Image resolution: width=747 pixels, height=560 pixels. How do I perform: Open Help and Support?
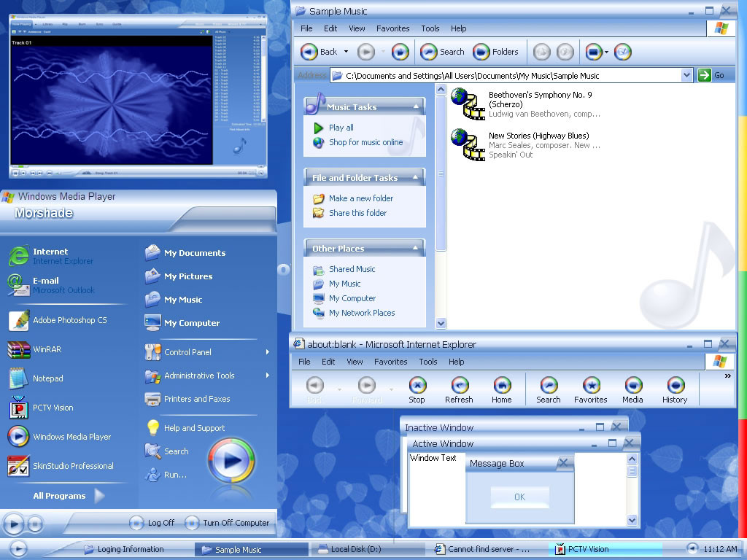pos(185,427)
